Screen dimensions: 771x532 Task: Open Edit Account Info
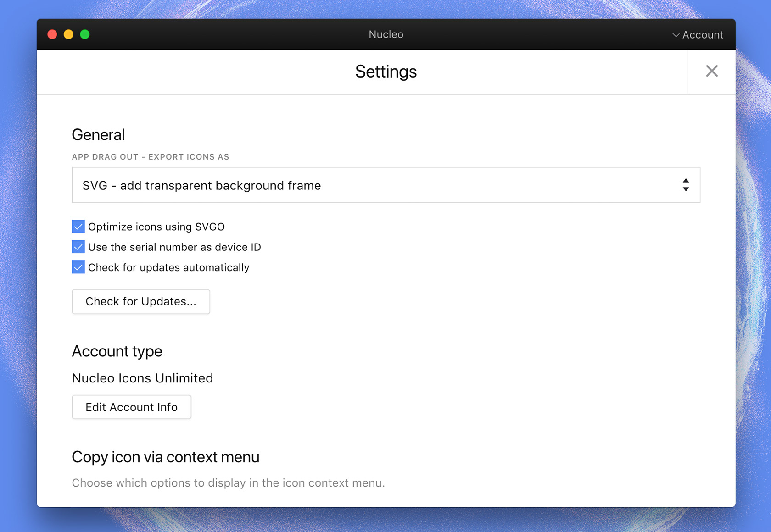[x=131, y=407]
